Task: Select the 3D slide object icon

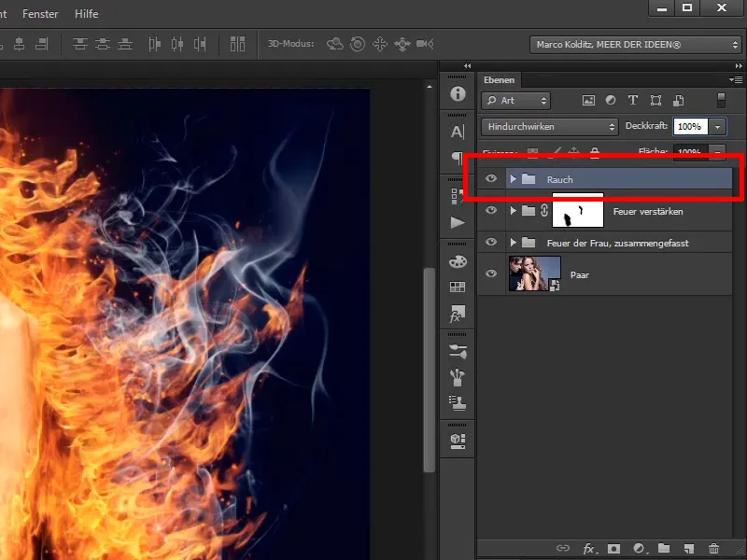Action: [x=402, y=44]
